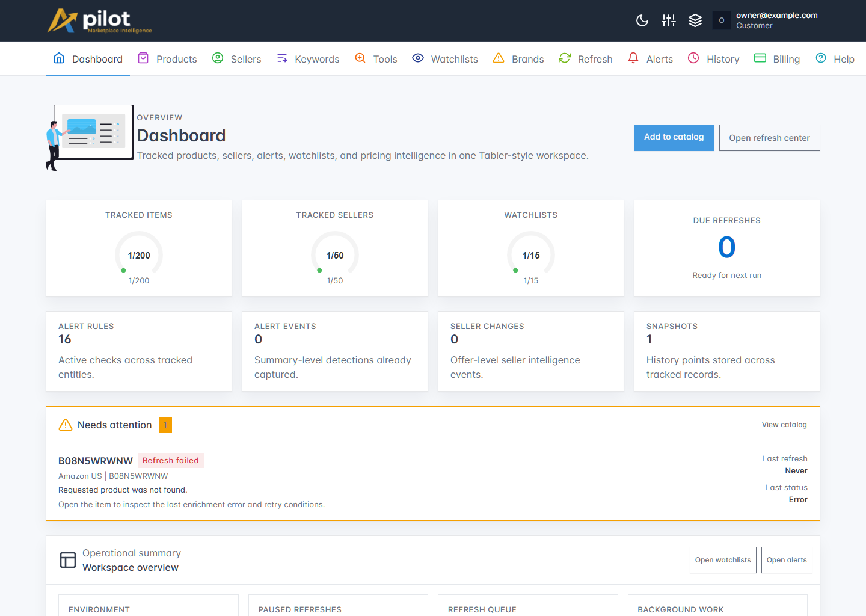Viewport: 866px width, 616px height.
Task: Click the Products bag icon
Action: [x=143, y=58]
